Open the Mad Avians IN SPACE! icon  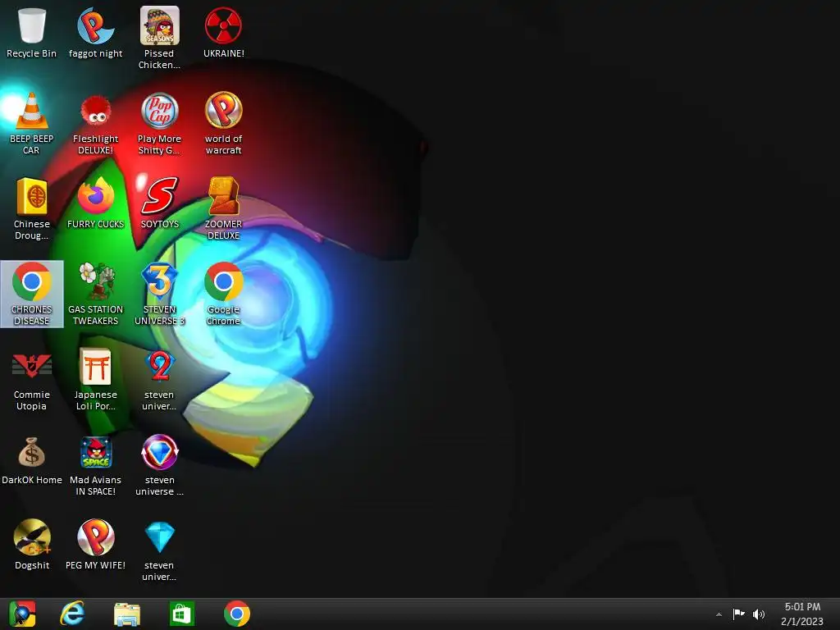(x=95, y=452)
